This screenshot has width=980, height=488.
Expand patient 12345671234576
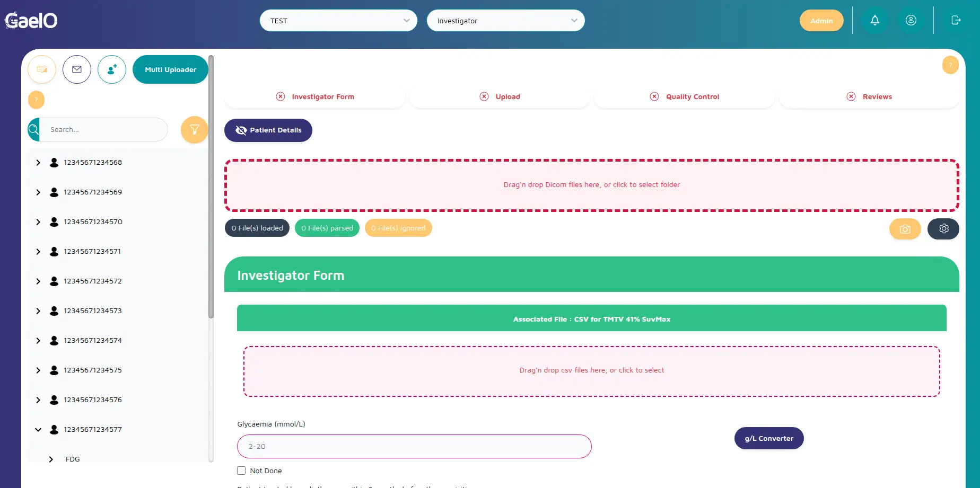pos(38,400)
